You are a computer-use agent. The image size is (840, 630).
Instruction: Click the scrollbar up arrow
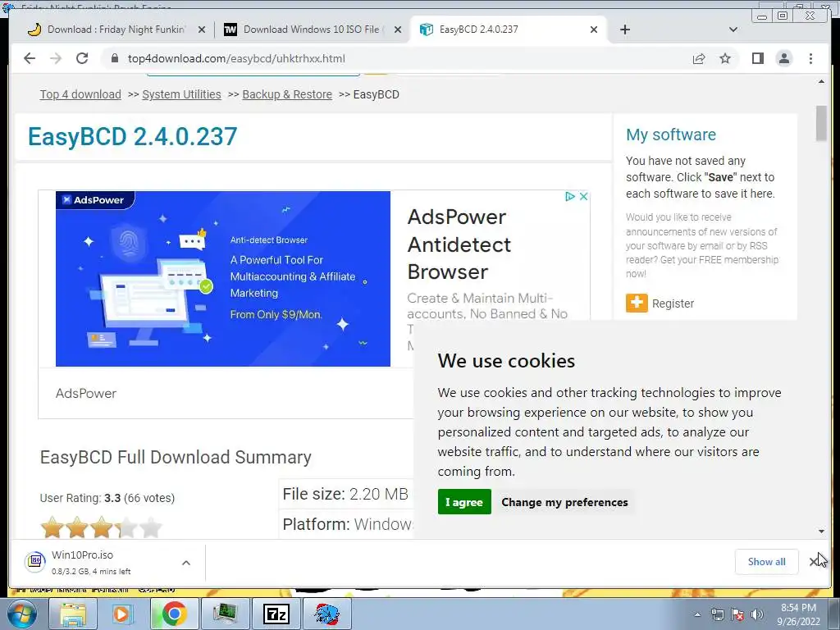[821, 81]
